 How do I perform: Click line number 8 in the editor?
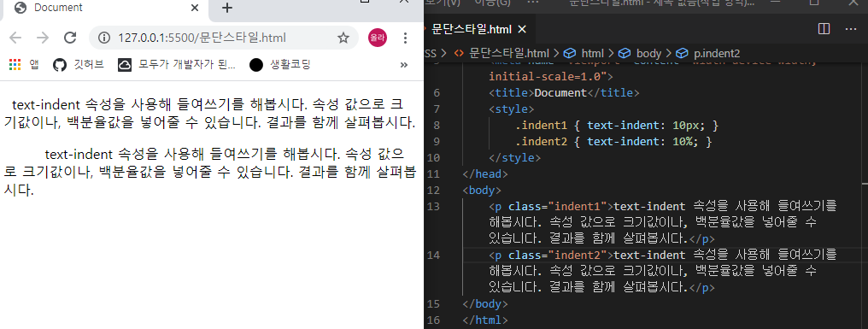pos(437,125)
